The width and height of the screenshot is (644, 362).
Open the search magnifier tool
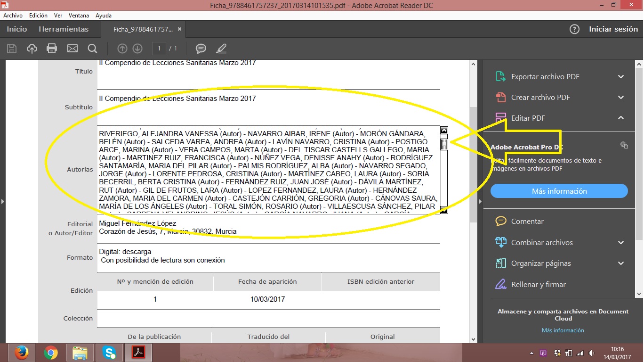[x=92, y=49]
